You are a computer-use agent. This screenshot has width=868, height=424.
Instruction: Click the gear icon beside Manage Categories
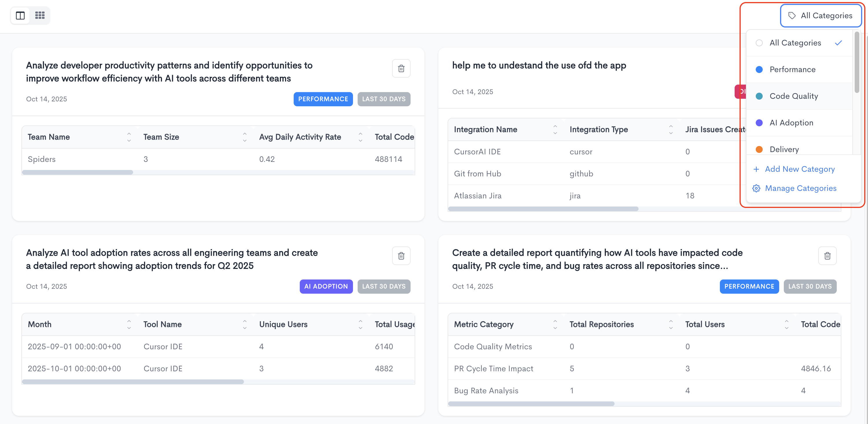pyautogui.click(x=756, y=188)
